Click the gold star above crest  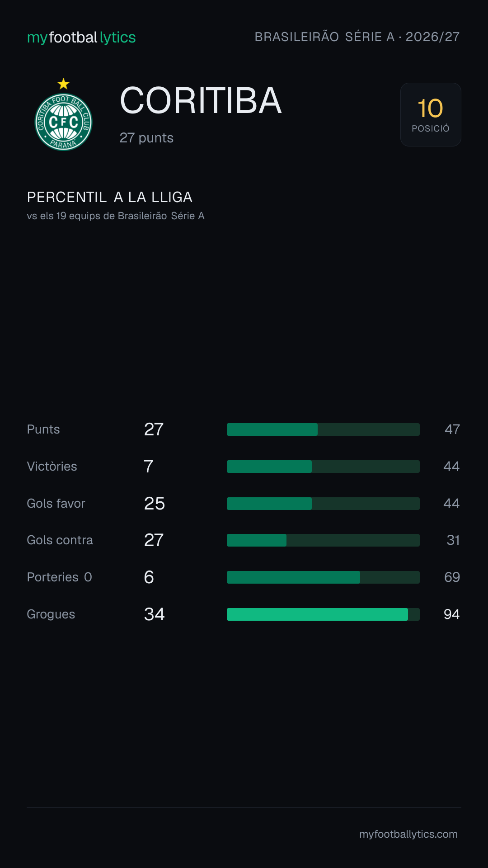click(64, 84)
